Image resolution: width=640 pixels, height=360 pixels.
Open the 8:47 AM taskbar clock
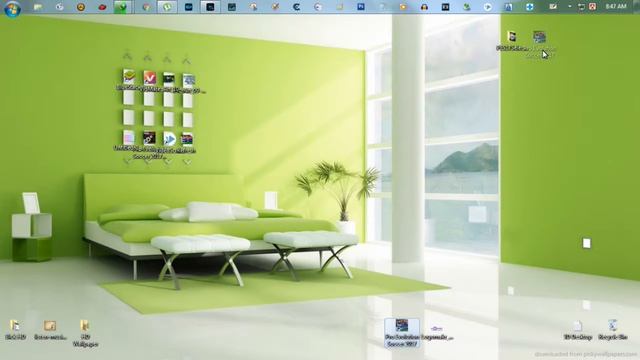point(616,7)
